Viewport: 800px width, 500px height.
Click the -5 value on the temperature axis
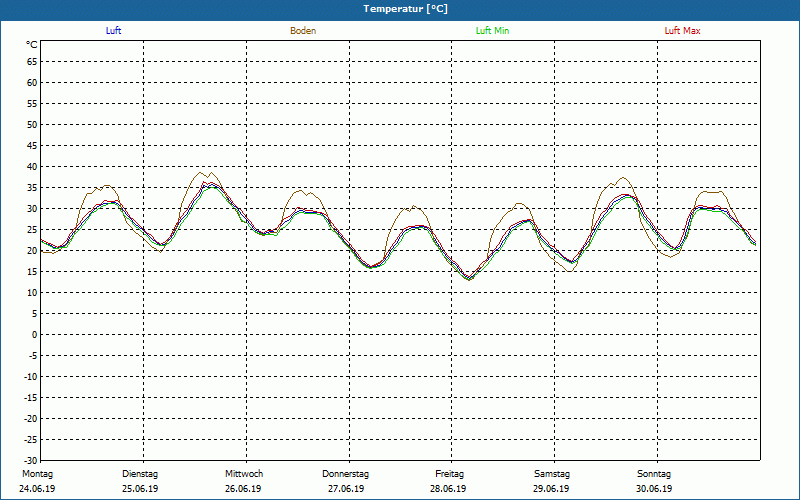tap(33, 356)
